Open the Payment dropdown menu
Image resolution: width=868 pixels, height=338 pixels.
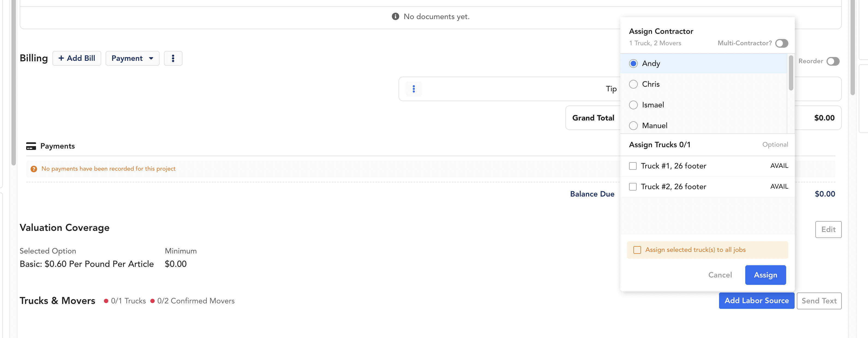(x=132, y=58)
